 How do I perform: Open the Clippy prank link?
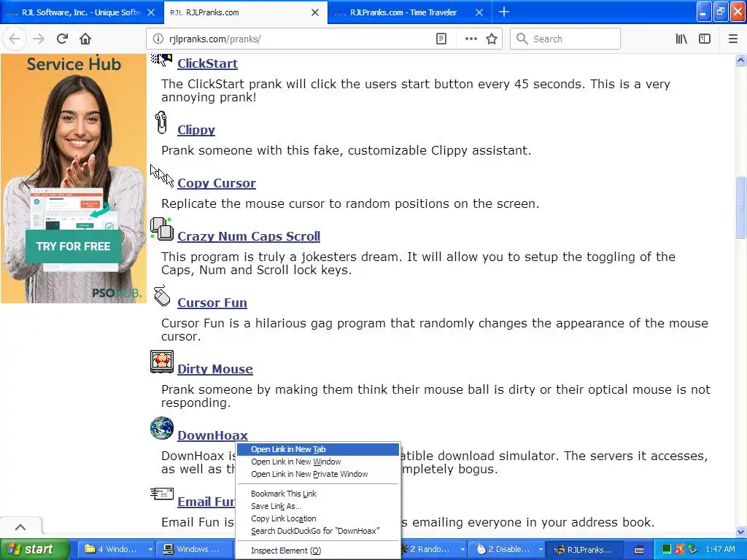click(196, 130)
